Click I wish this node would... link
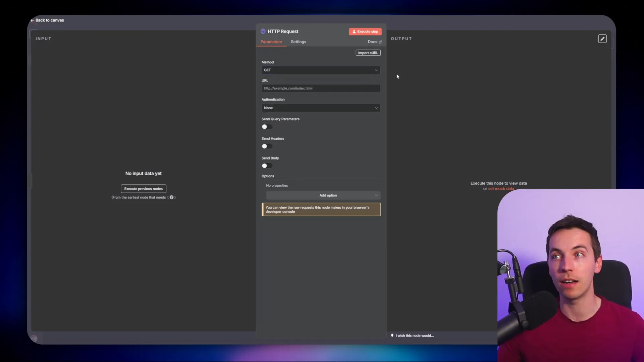 (x=415, y=336)
